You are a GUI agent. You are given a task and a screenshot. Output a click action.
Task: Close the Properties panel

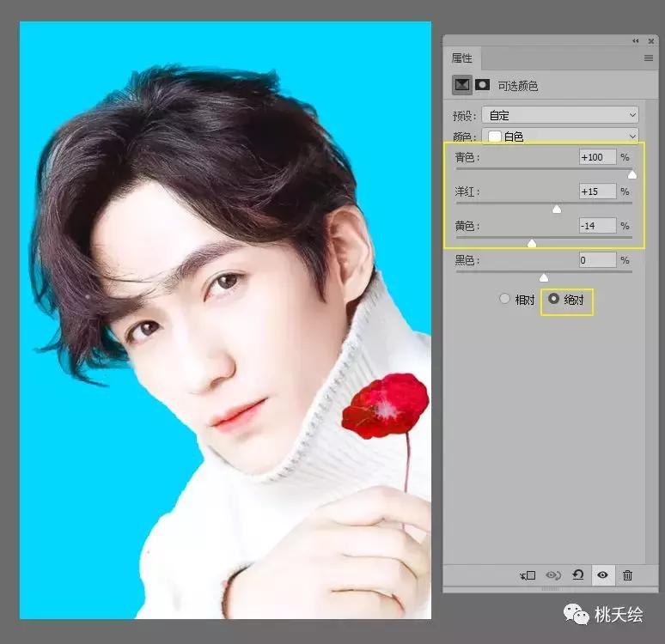click(651, 41)
